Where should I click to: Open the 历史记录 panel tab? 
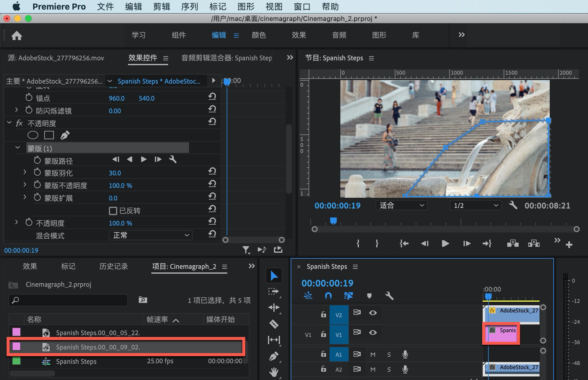[x=114, y=266]
